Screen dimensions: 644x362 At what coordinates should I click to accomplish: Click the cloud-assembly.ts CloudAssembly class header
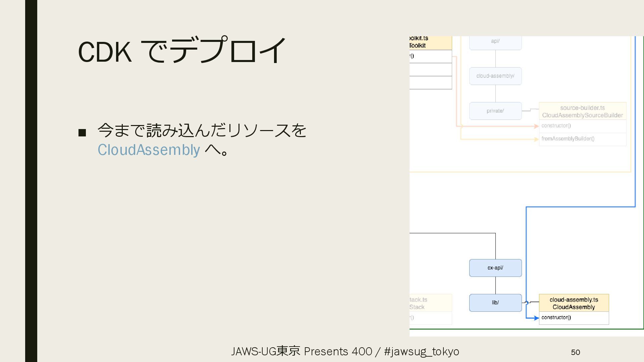574,303
